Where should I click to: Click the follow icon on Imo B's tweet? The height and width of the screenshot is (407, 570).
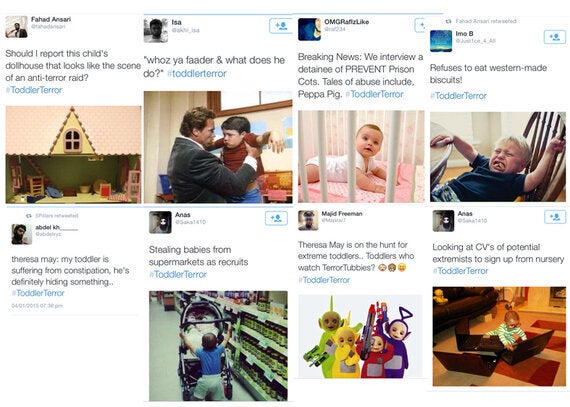pos(555,37)
